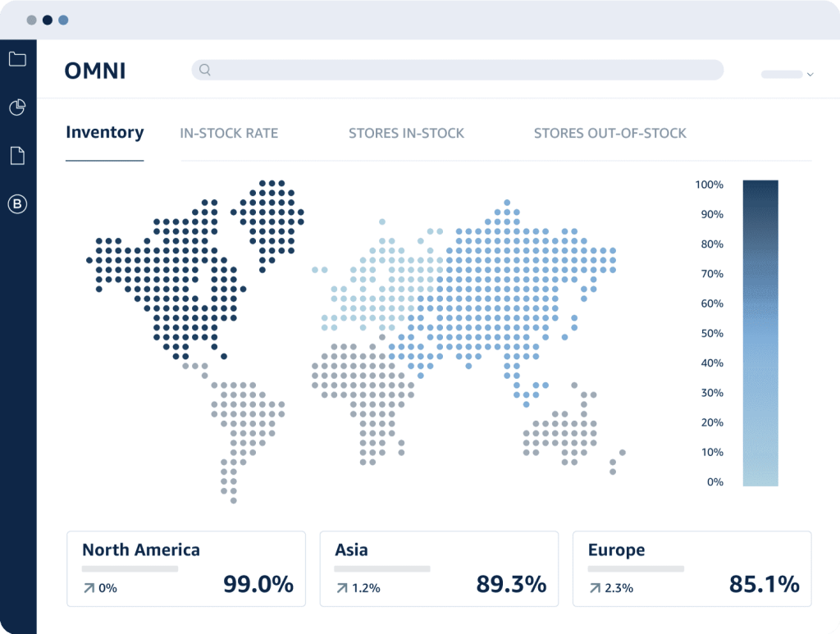Image resolution: width=840 pixels, height=634 pixels.
Task: Click the 50% legend label
Action: click(713, 334)
